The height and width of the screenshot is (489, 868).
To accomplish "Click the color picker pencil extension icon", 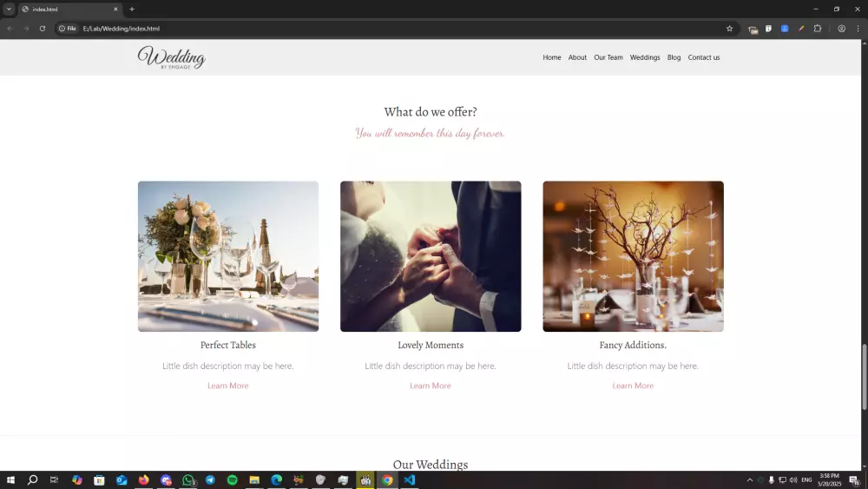I will pyautogui.click(x=801, y=29).
